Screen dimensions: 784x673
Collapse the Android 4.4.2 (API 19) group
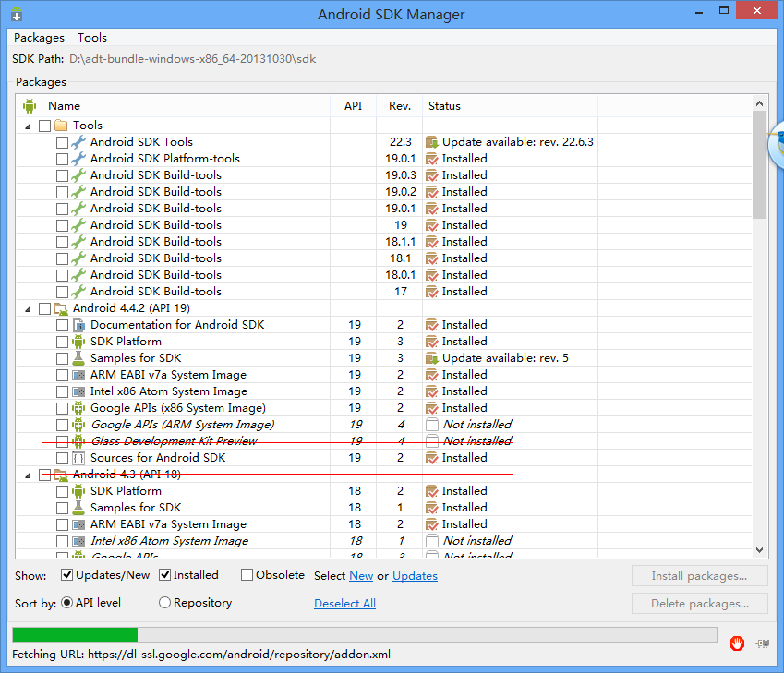(28, 309)
